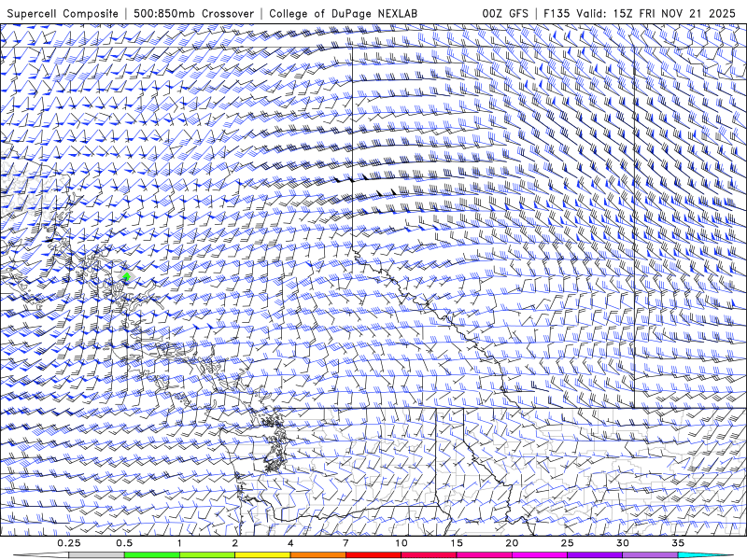Click the 'F135 Valid: 15Z FRI NOV 21 2025' text
The image size is (747, 560).
click(x=640, y=13)
